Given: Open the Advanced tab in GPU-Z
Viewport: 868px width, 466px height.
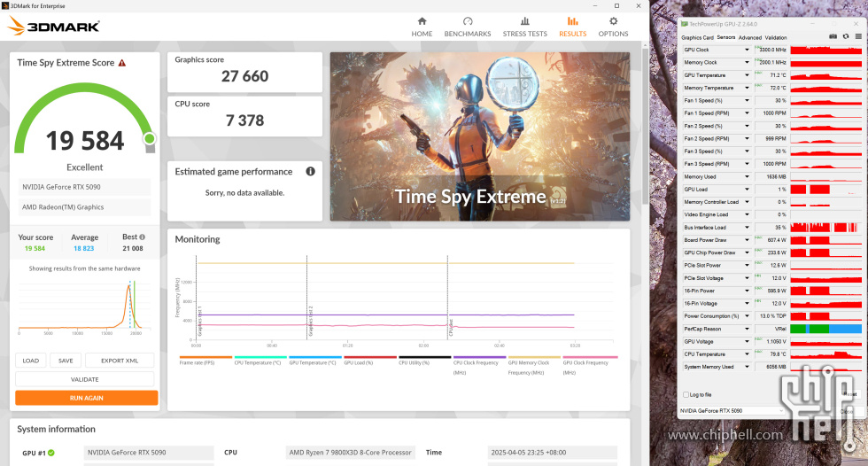Looking at the screenshot, I should pyautogui.click(x=750, y=37).
